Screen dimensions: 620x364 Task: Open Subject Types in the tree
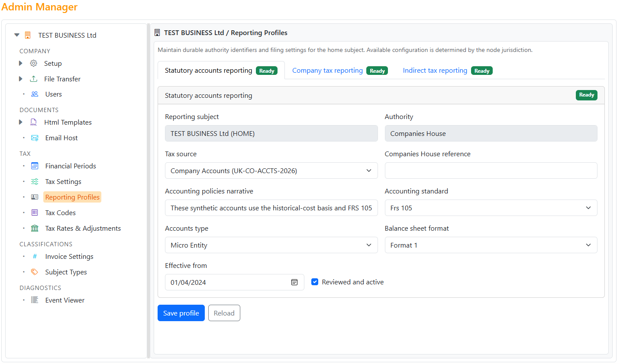[66, 272]
